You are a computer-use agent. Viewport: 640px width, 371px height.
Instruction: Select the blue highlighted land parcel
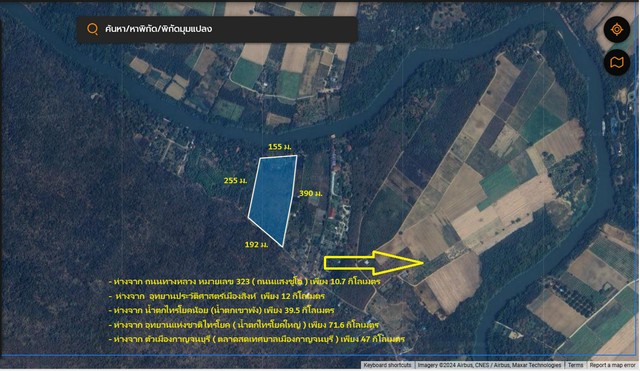(x=273, y=199)
